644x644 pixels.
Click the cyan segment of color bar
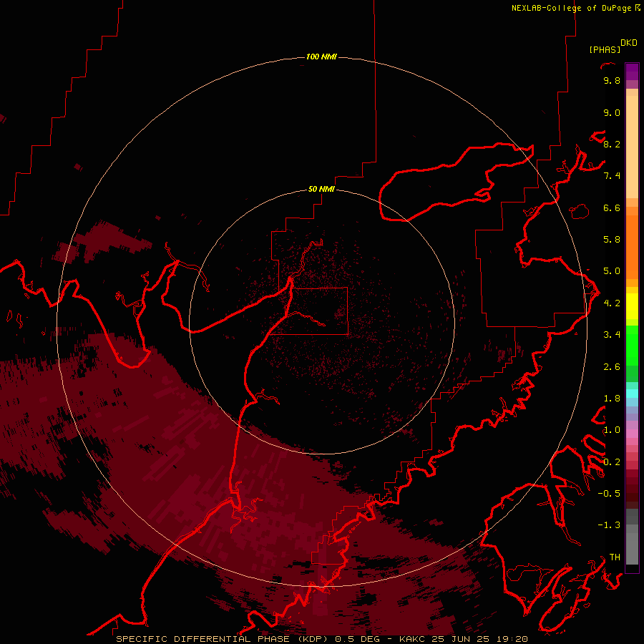[x=632, y=394]
